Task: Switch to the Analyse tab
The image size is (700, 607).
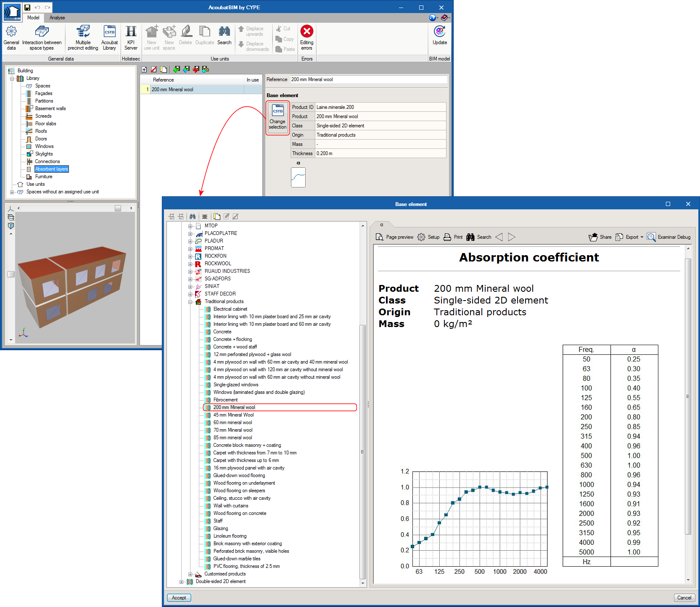Action: pos(57,18)
